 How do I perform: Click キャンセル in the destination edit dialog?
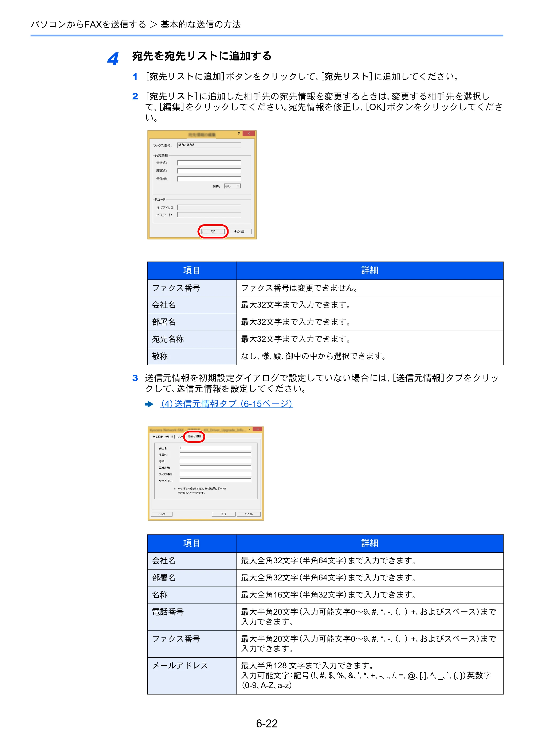239,231
